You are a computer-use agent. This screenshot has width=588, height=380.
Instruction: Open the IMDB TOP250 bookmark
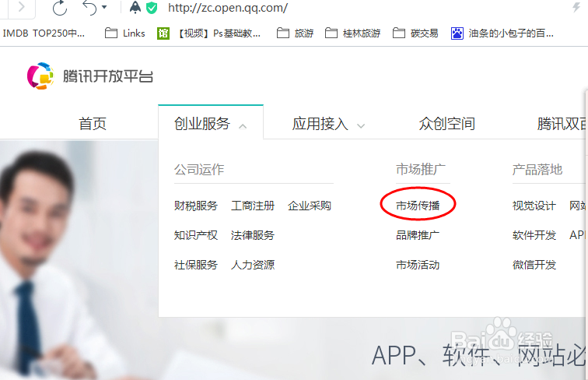tap(44, 33)
